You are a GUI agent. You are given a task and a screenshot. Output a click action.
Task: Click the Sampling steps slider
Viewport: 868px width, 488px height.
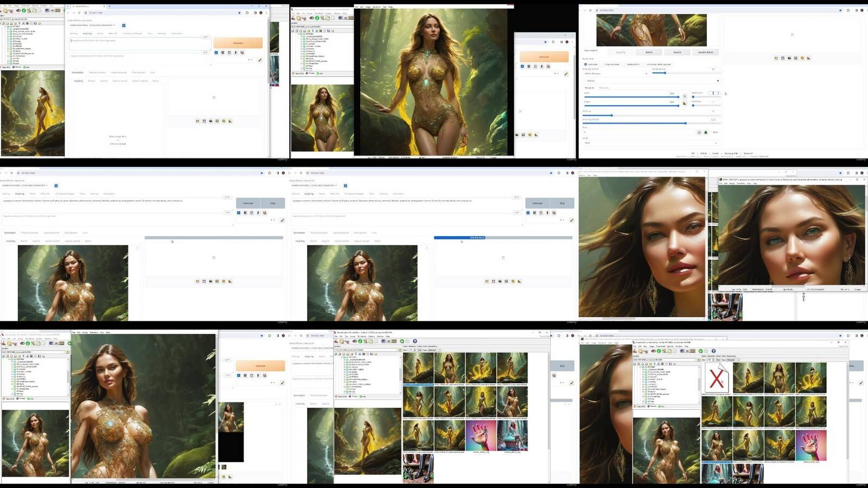pyautogui.click(x=685, y=73)
